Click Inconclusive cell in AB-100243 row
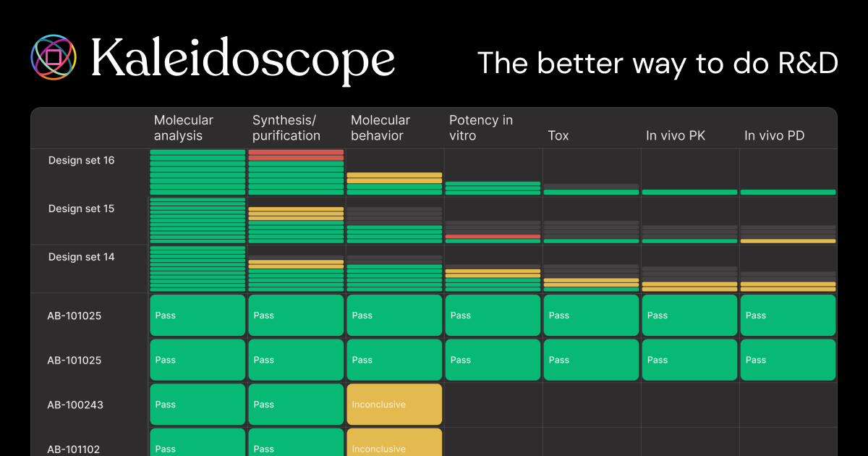 (x=394, y=405)
